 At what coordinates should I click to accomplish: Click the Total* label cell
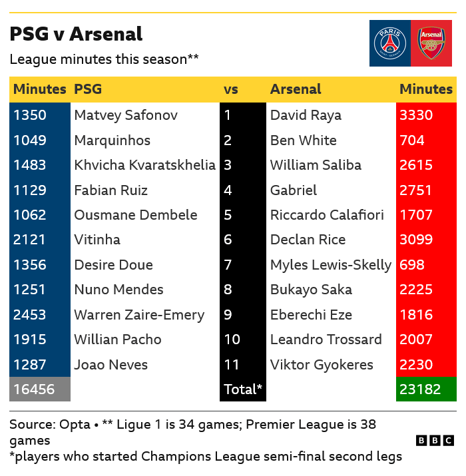pyautogui.click(x=243, y=389)
